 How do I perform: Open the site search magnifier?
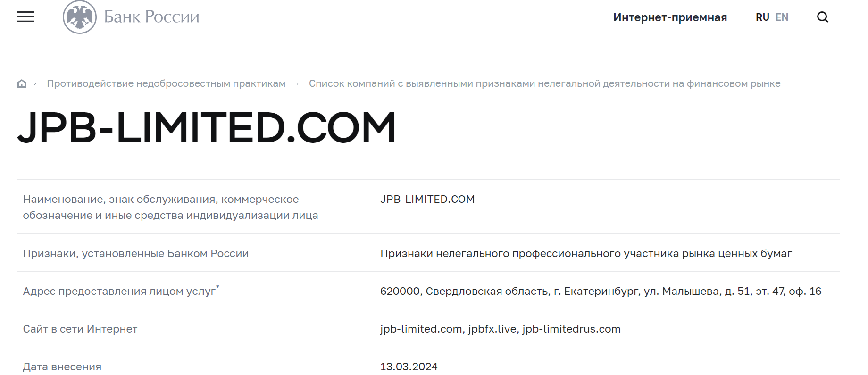tap(823, 17)
